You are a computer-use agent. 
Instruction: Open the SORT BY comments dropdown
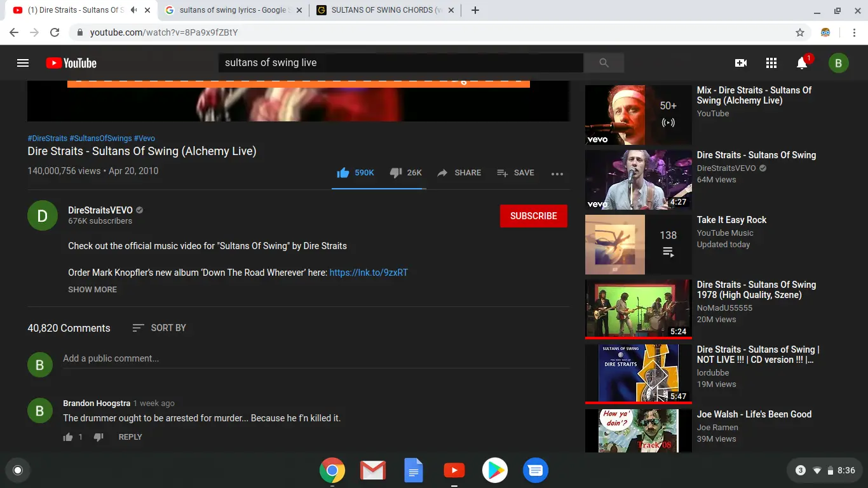click(x=159, y=328)
